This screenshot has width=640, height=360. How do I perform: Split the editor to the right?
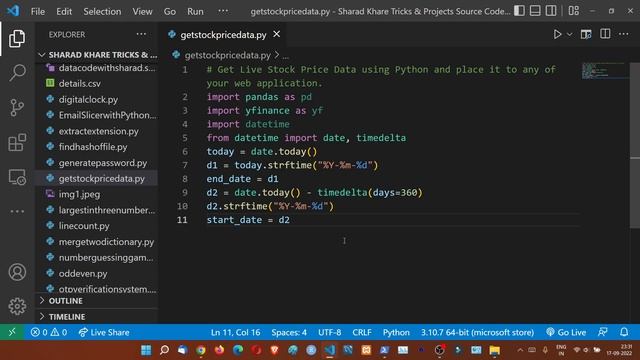point(605,34)
